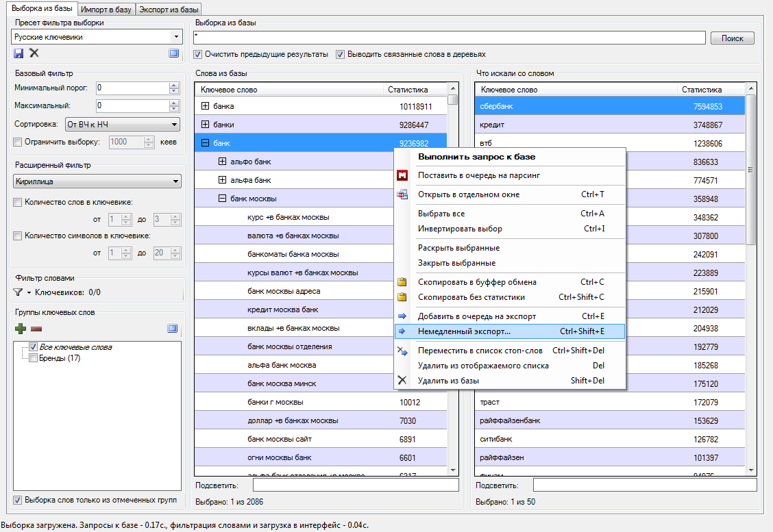The height and width of the screenshot is (532, 773).
Task: Select the кредит row in right list
Action: 610,125
